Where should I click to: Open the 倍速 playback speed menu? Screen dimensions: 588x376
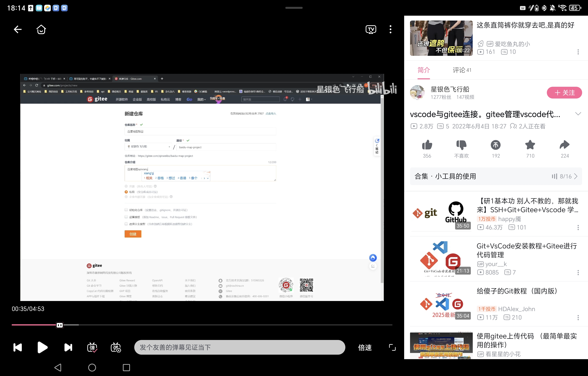tap(365, 347)
